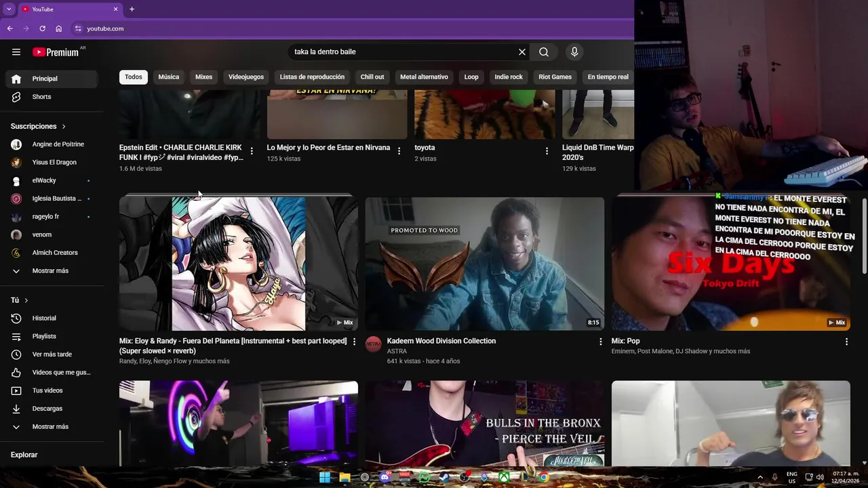Select the Todos filter chip
The width and height of the screenshot is (868, 488).
[x=134, y=77]
